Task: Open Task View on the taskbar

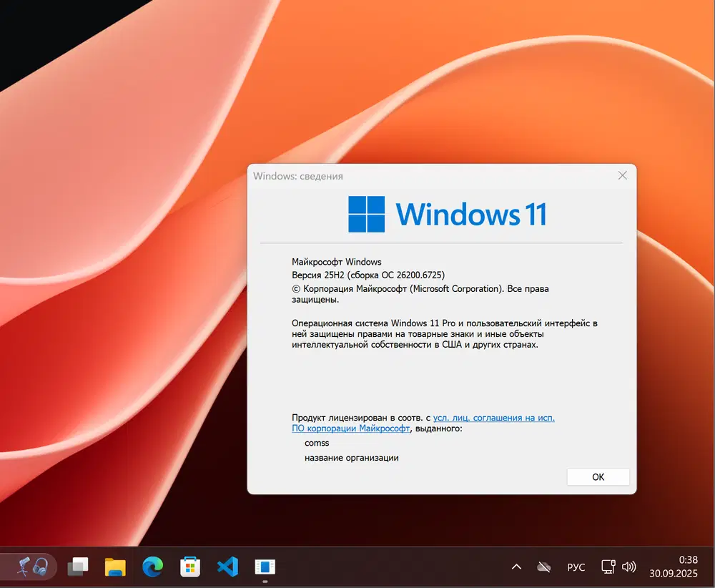Action: [x=77, y=566]
